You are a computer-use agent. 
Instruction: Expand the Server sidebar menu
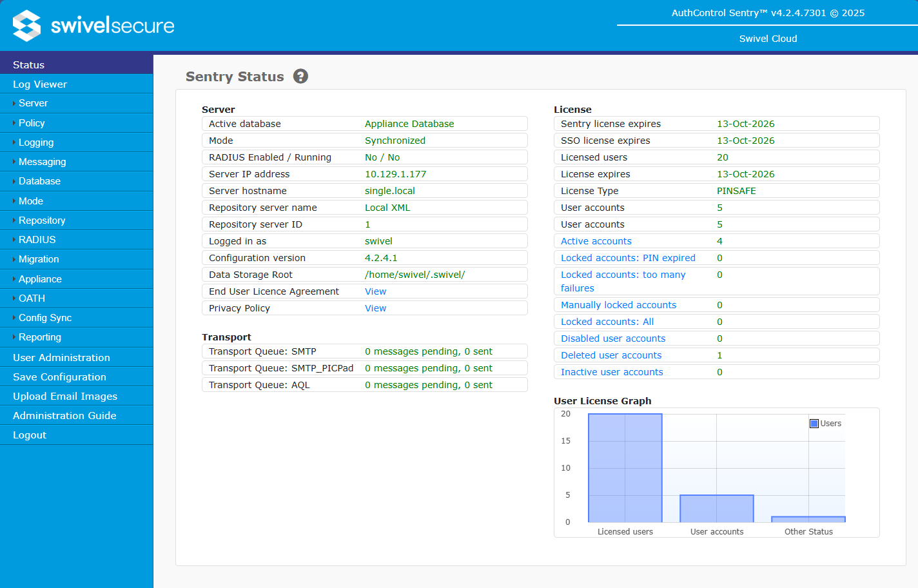tap(33, 103)
